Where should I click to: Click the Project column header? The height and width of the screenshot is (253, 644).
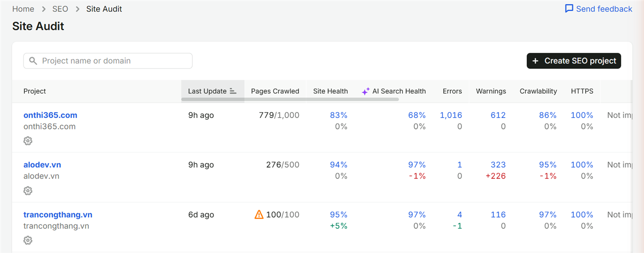(34, 91)
